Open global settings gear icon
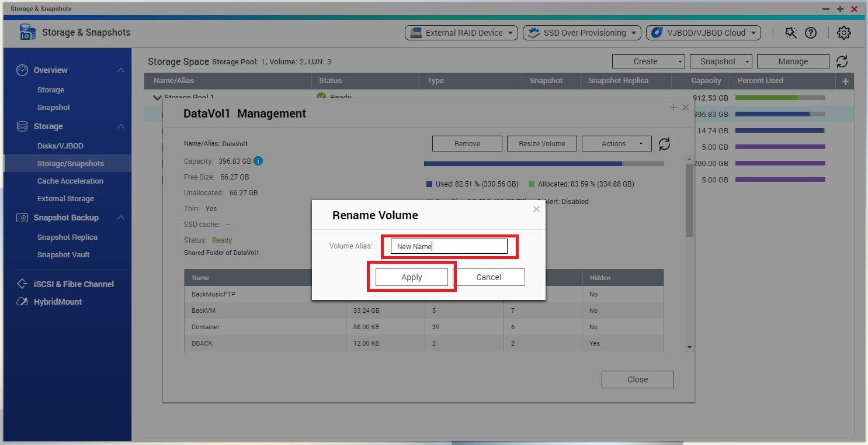This screenshot has width=868, height=445. (843, 33)
